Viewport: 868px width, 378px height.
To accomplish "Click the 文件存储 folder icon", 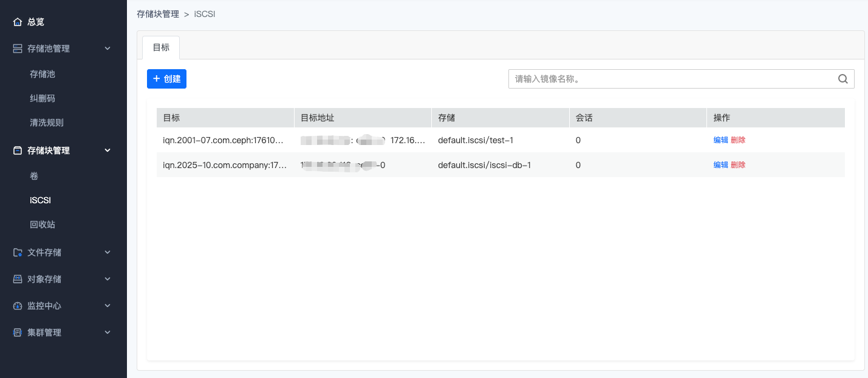I will click(x=18, y=252).
